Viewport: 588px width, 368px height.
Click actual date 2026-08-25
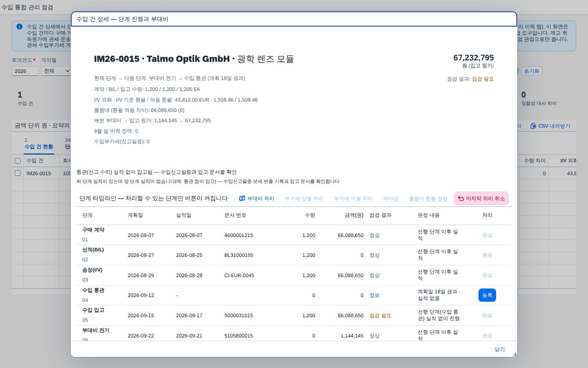click(189, 255)
